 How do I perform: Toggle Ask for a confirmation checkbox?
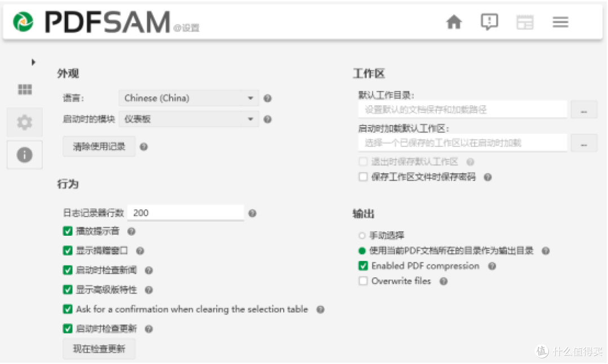coord(68,309)
